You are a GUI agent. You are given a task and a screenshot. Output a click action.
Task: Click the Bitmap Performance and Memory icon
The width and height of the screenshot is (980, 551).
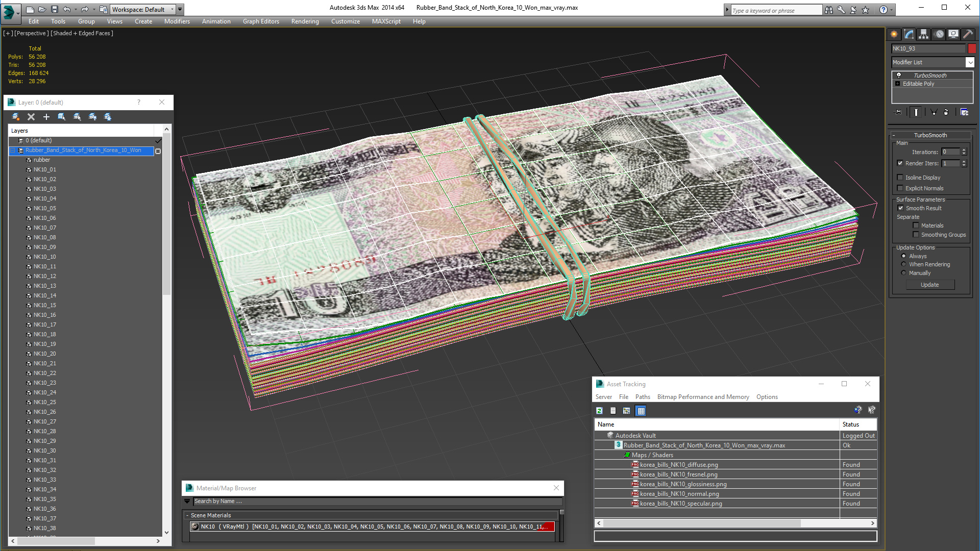[x=703, y=396]
